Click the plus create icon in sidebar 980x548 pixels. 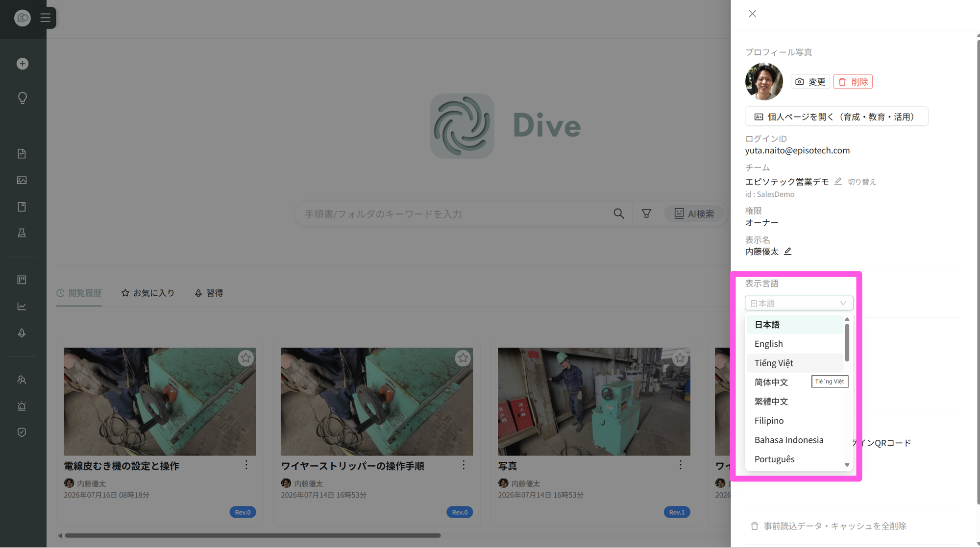pos(22,64)
